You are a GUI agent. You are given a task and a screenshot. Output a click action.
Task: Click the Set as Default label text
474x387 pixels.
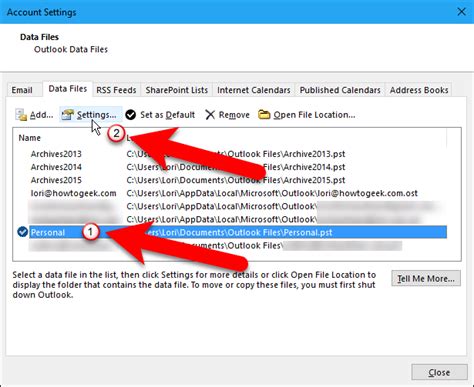pyautogui.click(x=167, y=115)
